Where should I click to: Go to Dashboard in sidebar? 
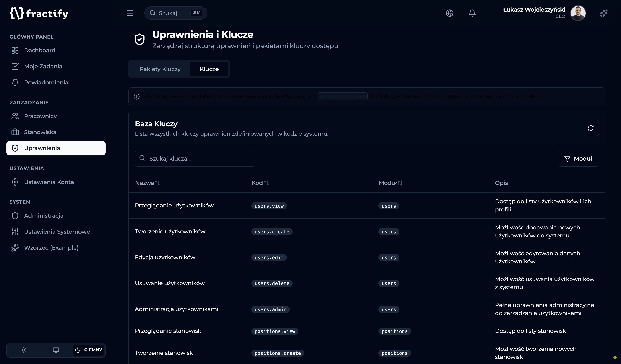click(56, 50)
